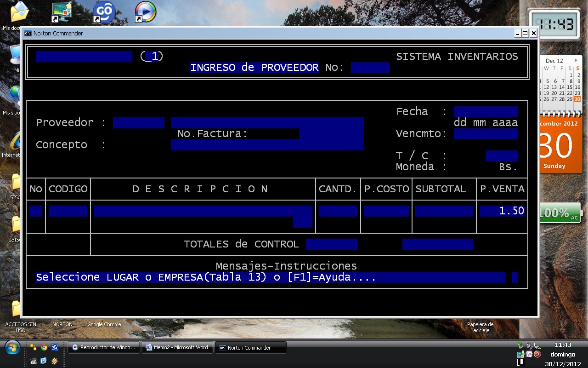Switch to the Norton Commander taskbar window
Image resolution: width=588 pixels, height=368 pixels.
coord(250,347)
